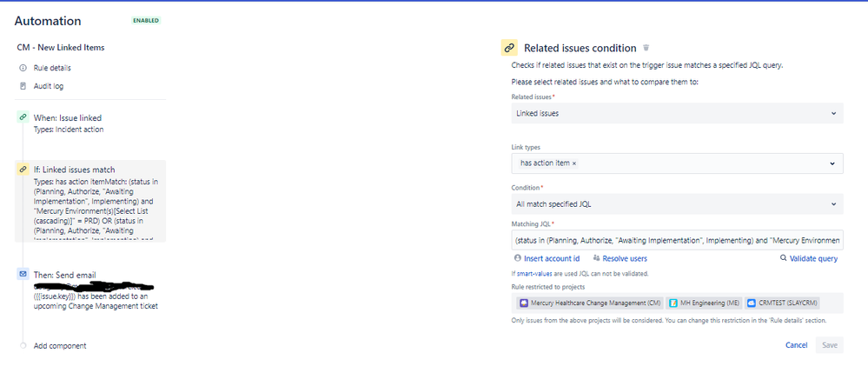Viewport: 868px width, 373px height.
Task: Click the Mercury Healthcare Change Management project icon
Action: click(524, 303)
